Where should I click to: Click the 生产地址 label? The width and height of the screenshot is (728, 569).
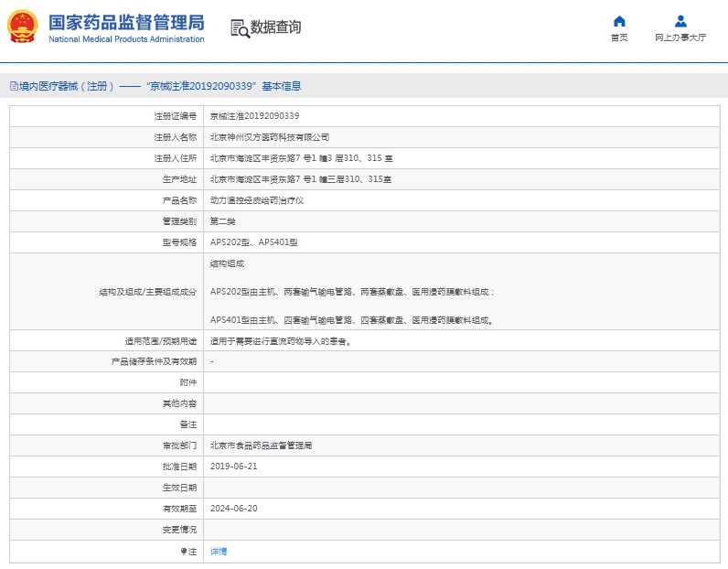(x=179, y=179)
